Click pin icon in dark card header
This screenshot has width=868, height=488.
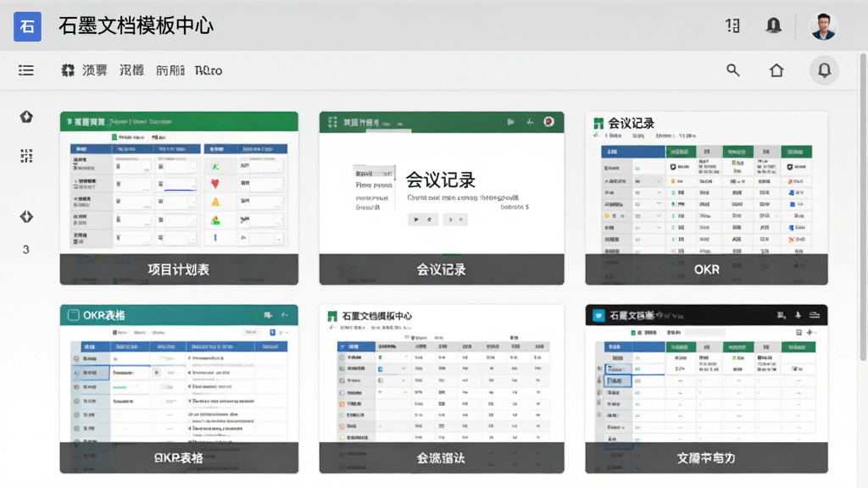coord(798,315)
